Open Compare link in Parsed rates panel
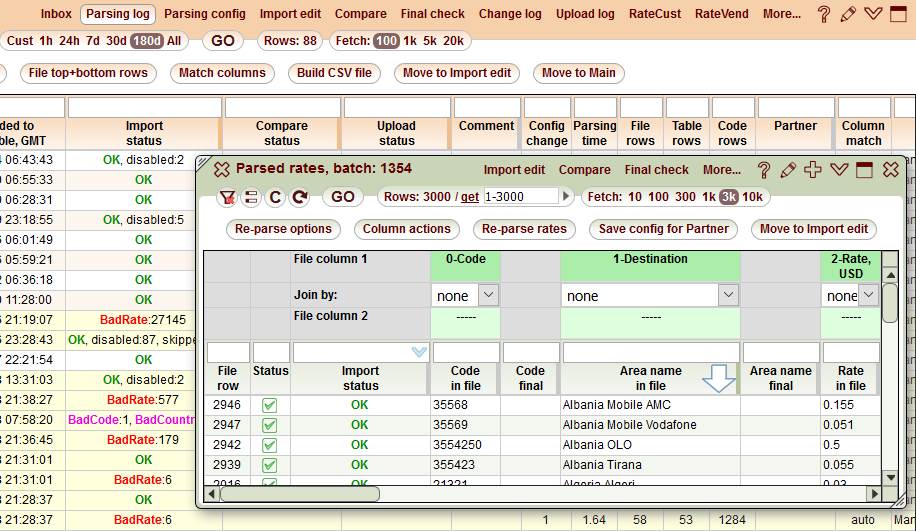The image size is (916, 531). 585,170
